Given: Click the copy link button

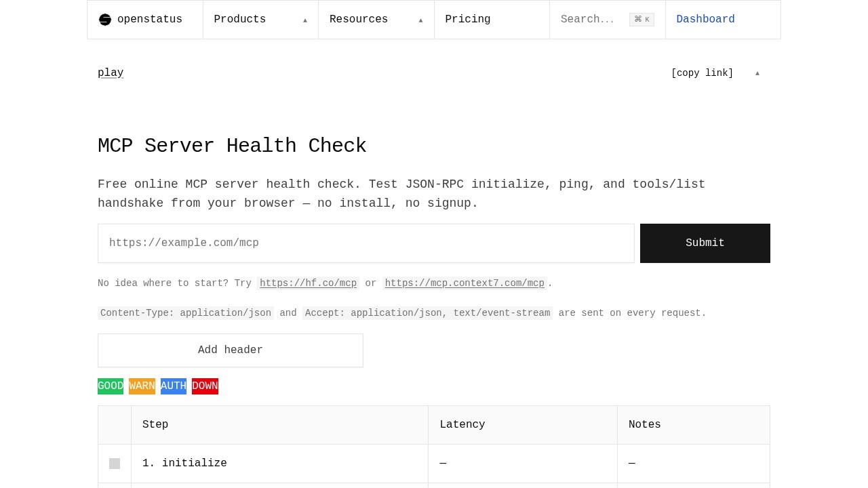Looking at the screenshot, I should (x=703, y=73).
